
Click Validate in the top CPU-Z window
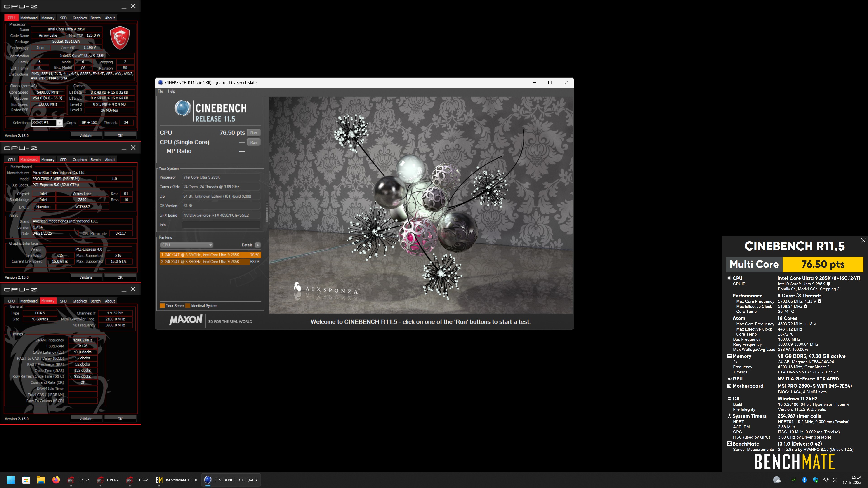(86, 136)
